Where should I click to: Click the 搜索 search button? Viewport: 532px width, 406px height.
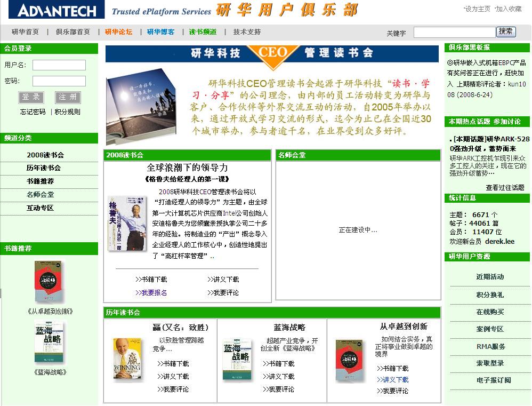tap(506, 32)
